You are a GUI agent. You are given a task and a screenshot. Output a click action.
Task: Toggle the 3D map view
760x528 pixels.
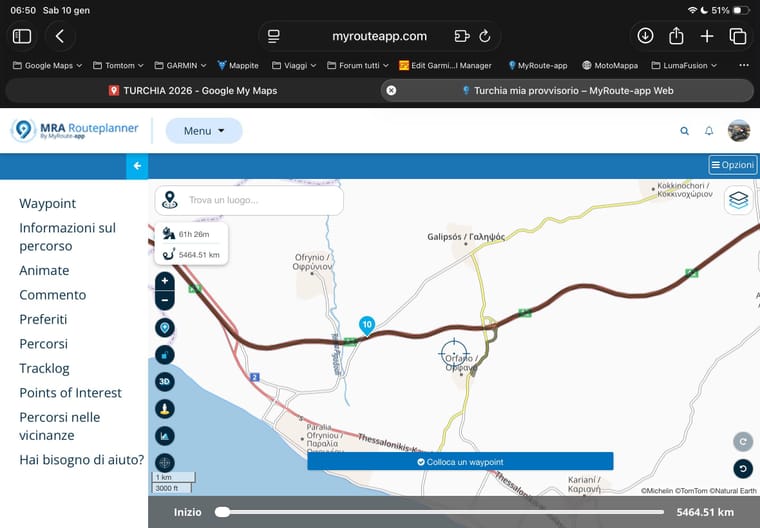(x=164, y=381)
